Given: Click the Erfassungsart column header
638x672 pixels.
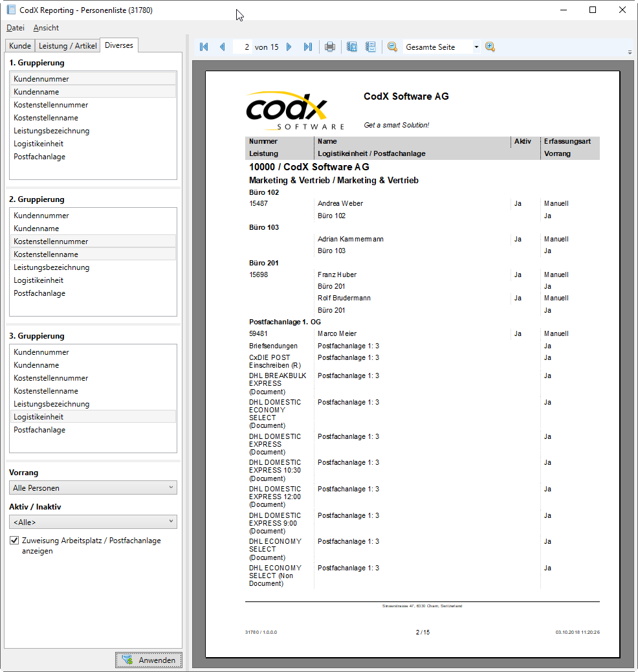Looking at the screenshot, I should 567,141.
